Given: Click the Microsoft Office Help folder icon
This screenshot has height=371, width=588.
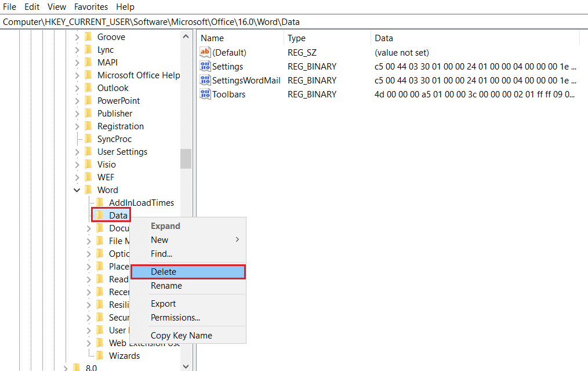Looking at the screenshot, I should [x=89, y=75].
